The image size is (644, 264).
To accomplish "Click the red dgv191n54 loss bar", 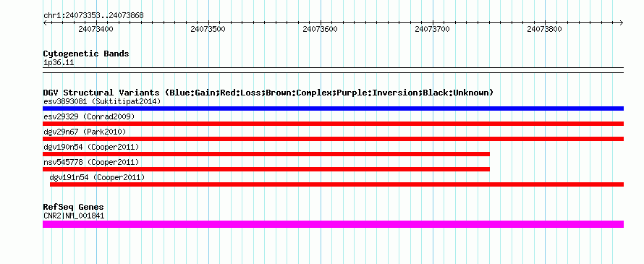I will tap(336, 184).
